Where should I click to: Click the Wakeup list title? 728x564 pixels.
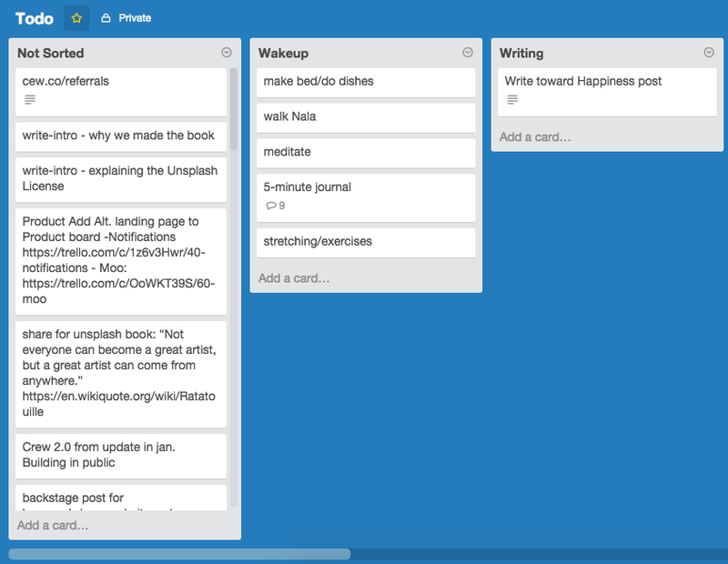click(x=283, y=54)
